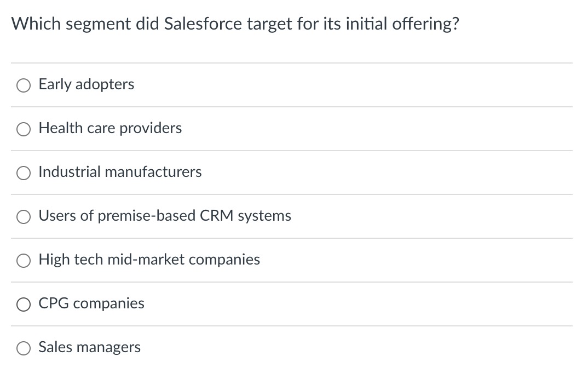
Task: Click the circle before Sales managers
Action: tap(23, 347)
